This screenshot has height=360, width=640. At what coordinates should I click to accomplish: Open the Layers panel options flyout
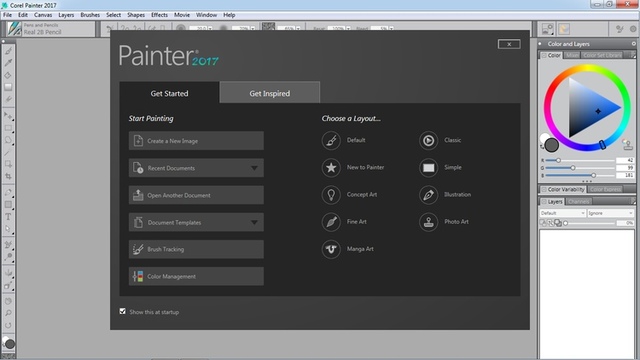[633, 201]
